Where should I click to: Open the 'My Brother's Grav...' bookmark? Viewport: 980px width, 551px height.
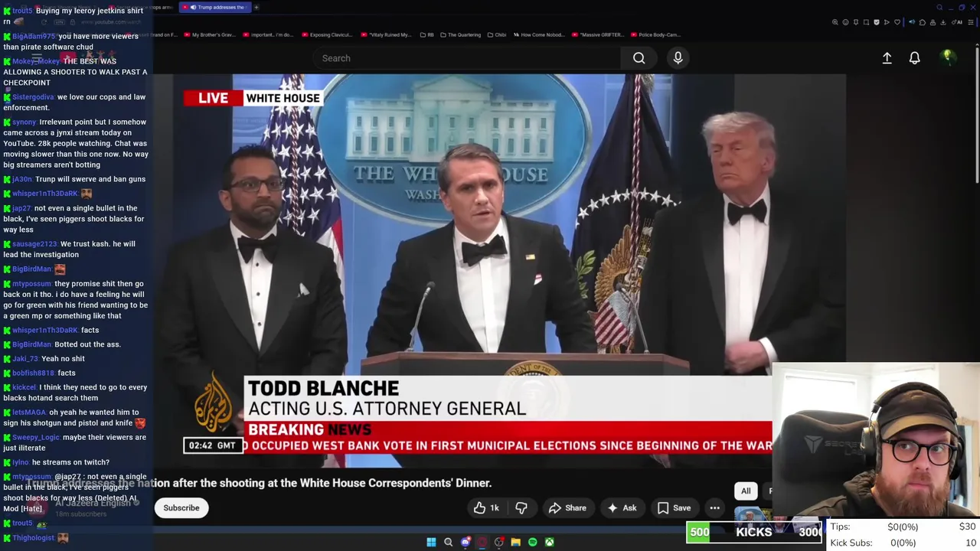pos(209,34)
